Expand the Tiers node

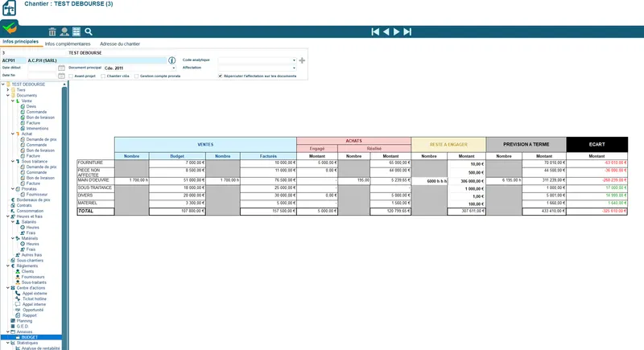click(x=8, y=90)
